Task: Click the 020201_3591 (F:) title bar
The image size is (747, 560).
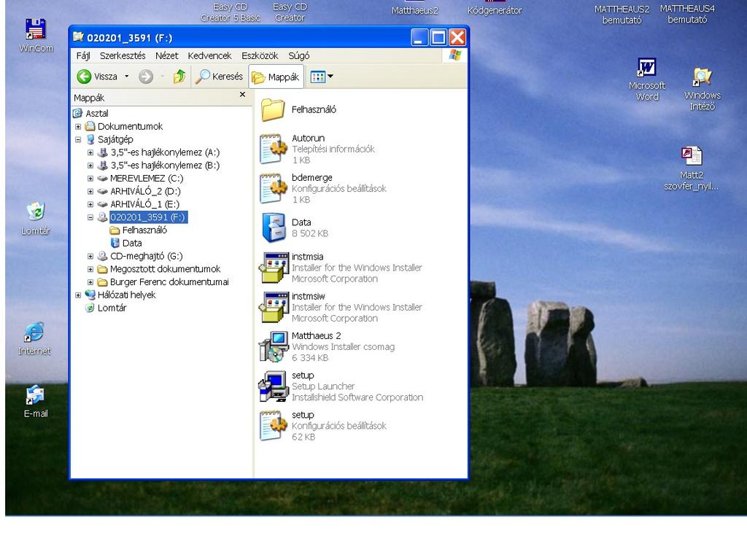Action: click(x=239, y=37)
